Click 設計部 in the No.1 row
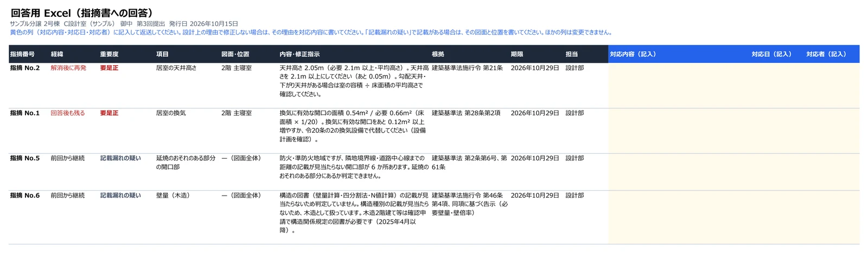868x253 pixels. [575, 113]
